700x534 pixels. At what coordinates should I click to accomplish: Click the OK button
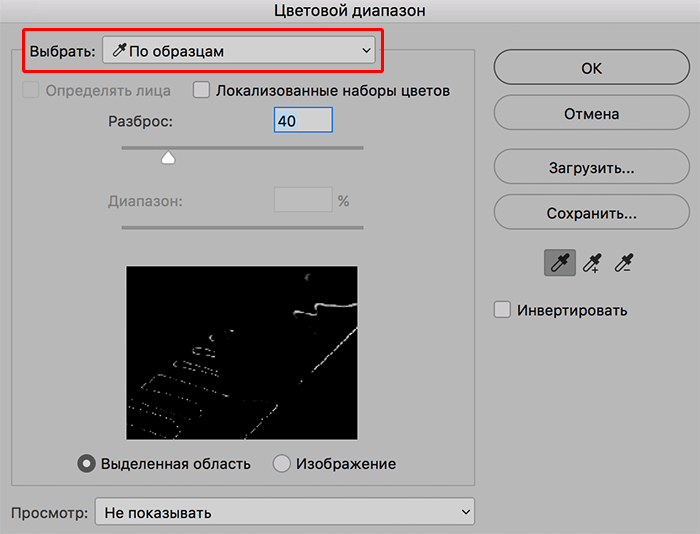[592, 67]
